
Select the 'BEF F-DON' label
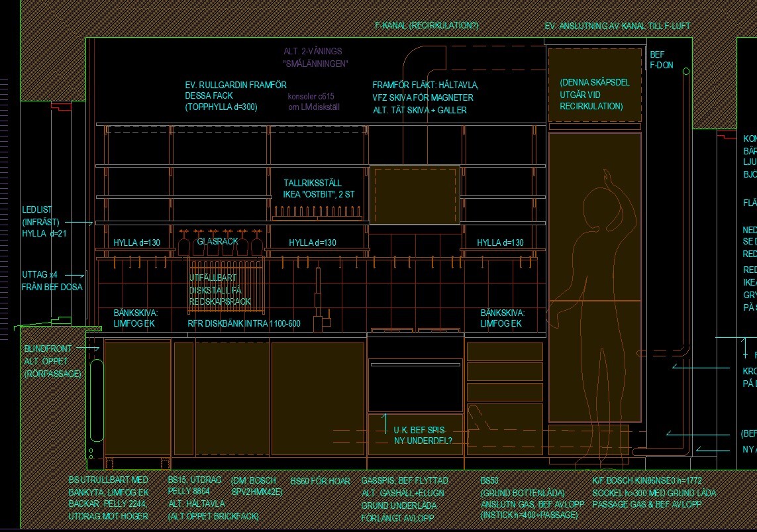click(x=660, y=60)
